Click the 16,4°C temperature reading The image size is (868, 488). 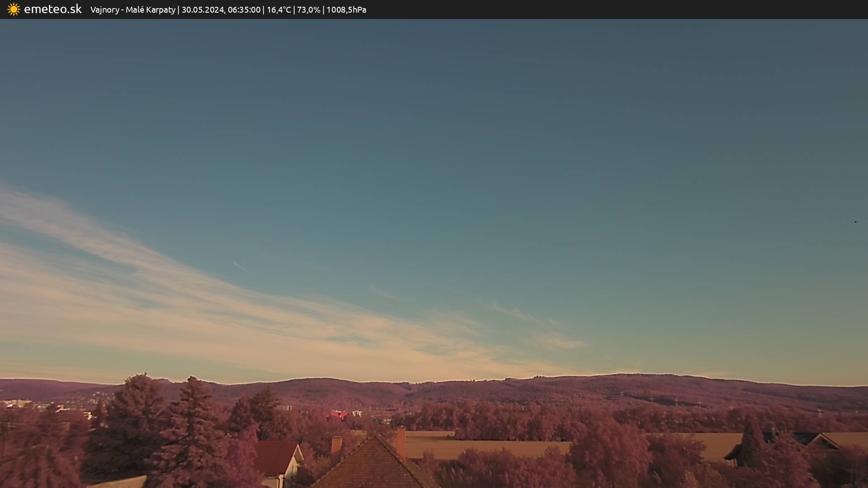coord(278,10)
